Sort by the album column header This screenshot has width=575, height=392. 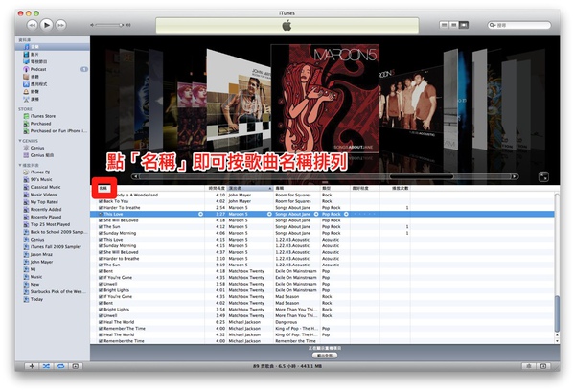pyautogui.click(x=297, y=188)
